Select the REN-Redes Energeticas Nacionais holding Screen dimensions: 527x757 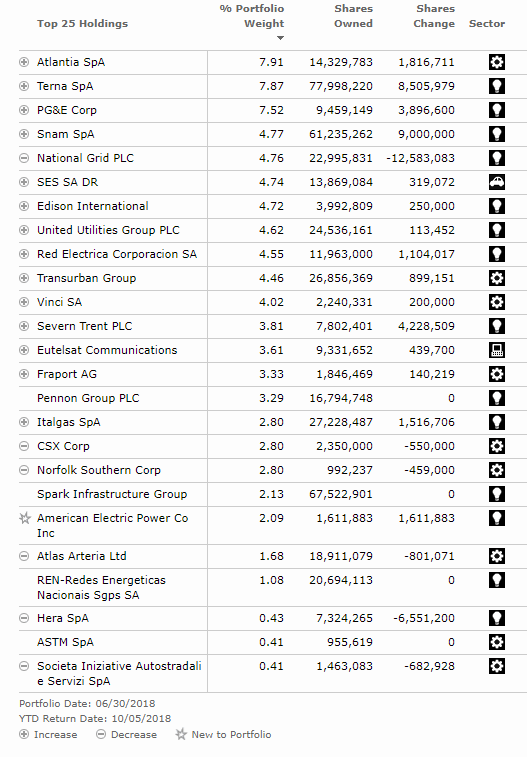click(x=101, y=587)
